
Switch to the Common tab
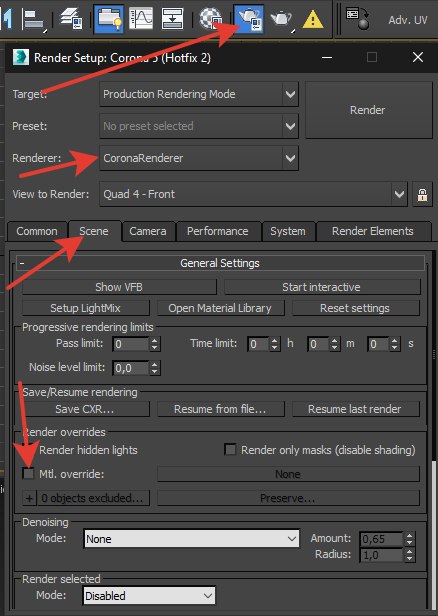tap(37, 231)
